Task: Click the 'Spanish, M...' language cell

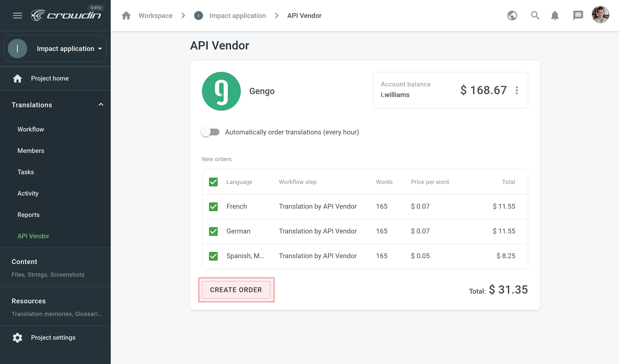Action: pyautogui.click(x=245, y=256)
